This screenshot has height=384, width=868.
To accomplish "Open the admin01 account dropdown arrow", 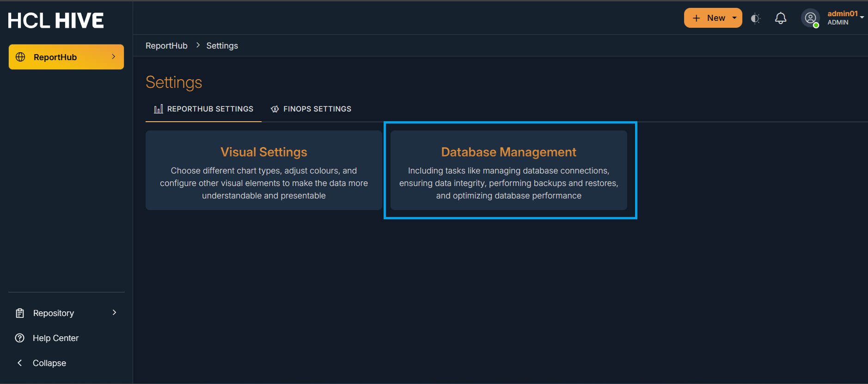I will coord(862,18).
